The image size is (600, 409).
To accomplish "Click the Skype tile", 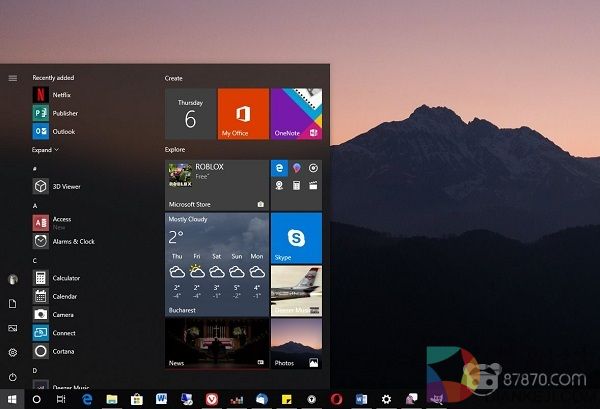I will [x=296, y=238].
